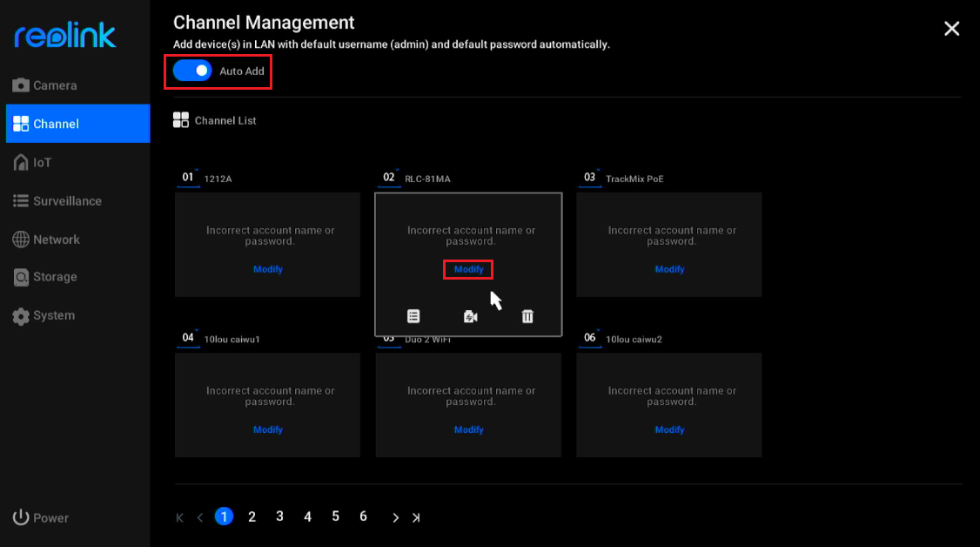Click the TrackMix PoE channel name
Screen dimensions: 980x547
point(634,179)
